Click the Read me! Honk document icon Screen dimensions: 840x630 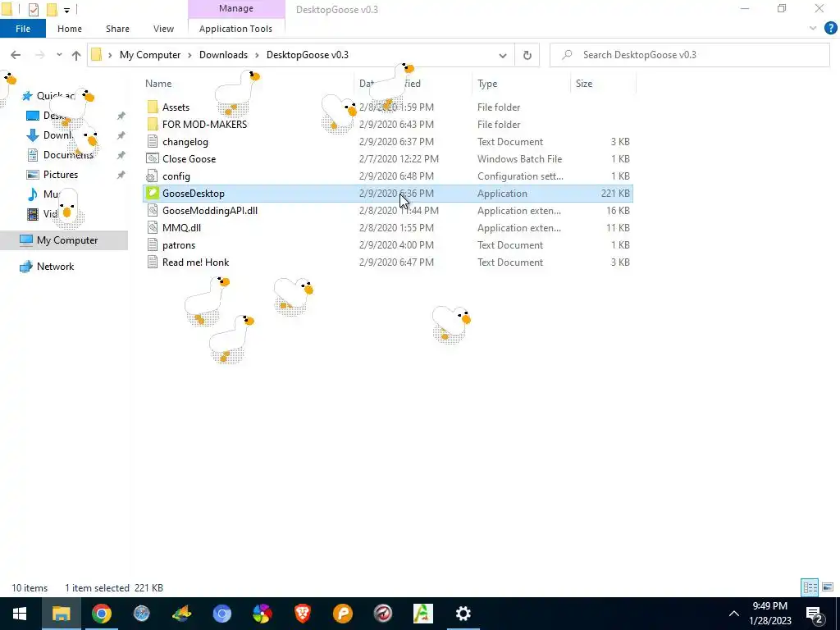coord(153,262)
